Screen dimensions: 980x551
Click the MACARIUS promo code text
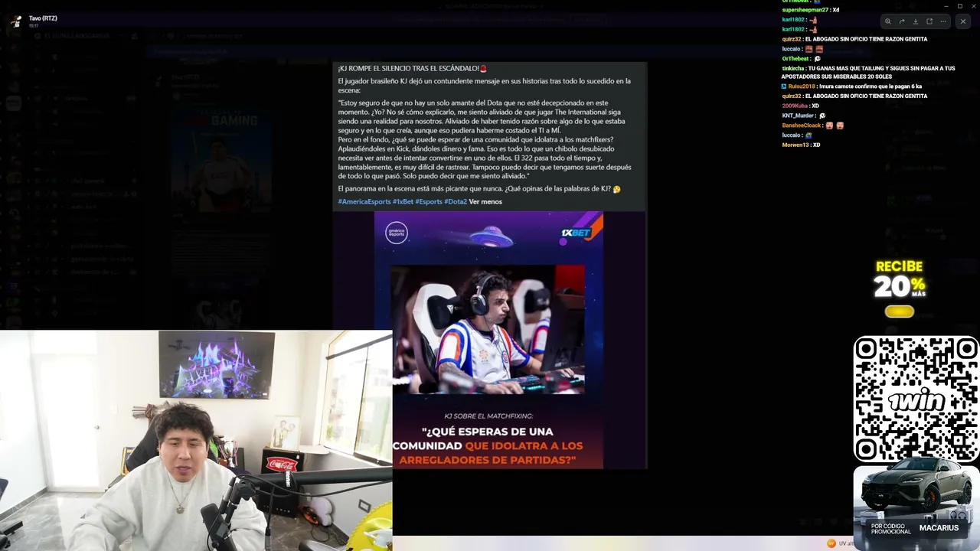(x=939, y=528)
